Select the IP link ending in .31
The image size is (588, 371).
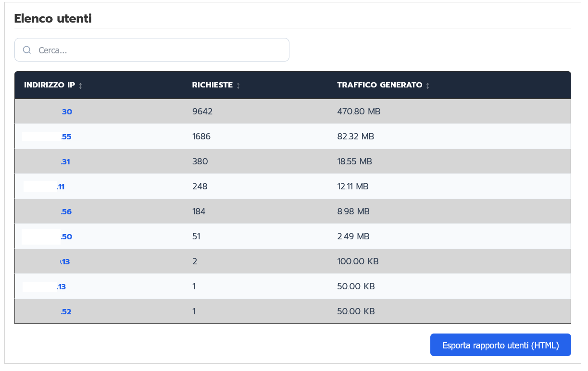(x=65, y=162)
